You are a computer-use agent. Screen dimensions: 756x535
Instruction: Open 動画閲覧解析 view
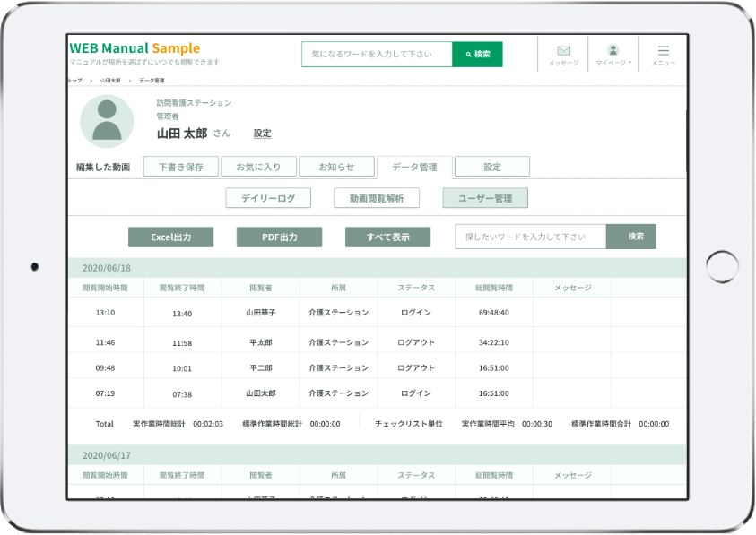pos(377,198)
